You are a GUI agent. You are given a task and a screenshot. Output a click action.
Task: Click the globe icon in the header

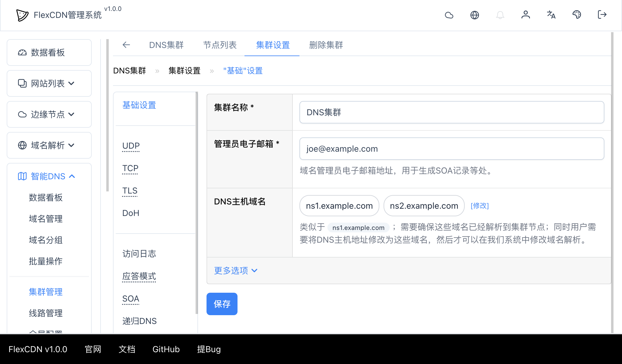[x=475, y=15]
